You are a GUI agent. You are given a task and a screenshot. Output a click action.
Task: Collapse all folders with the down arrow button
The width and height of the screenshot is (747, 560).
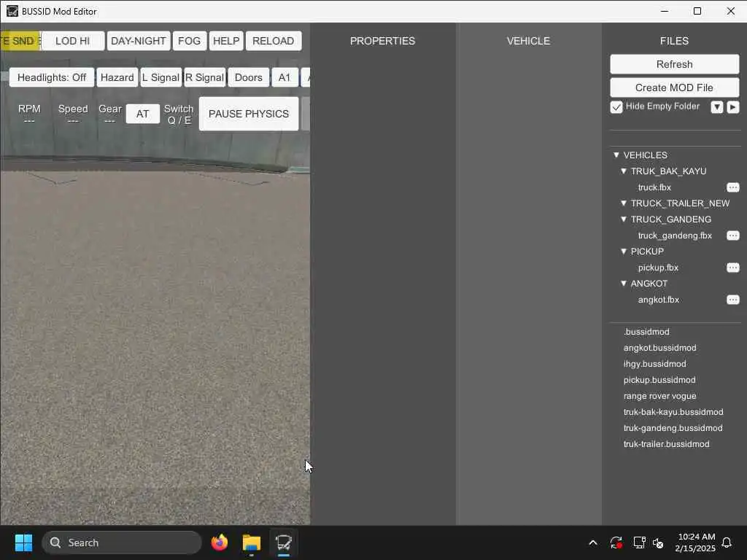(716, 107)
